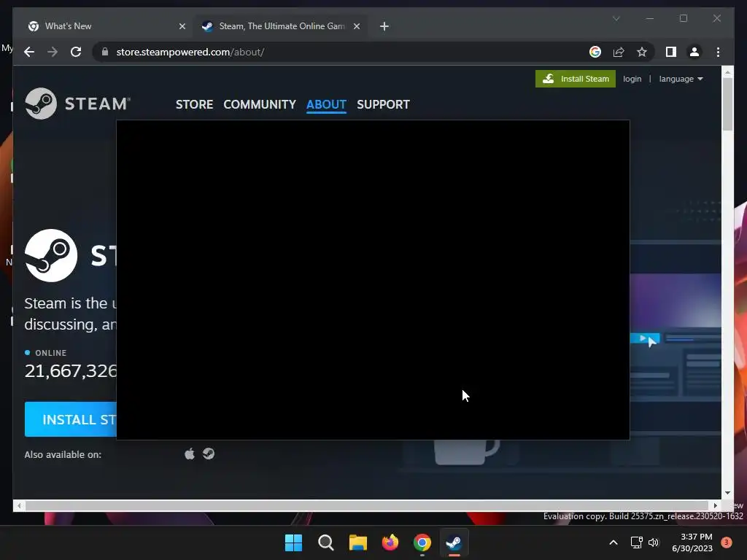Screen dimensions: 747x560
Task: Open the clock and date panel
Action: tap(692, 542)
